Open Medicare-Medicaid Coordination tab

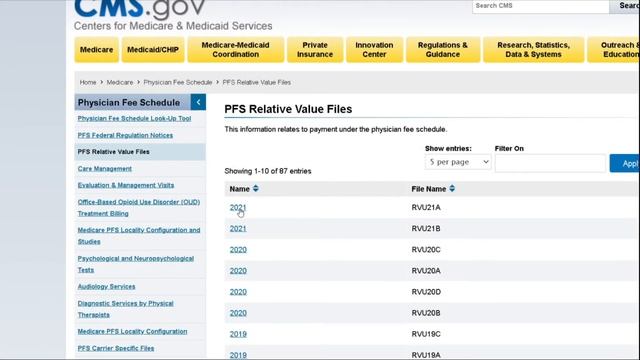pyautogui.click(x=236, y=50)
